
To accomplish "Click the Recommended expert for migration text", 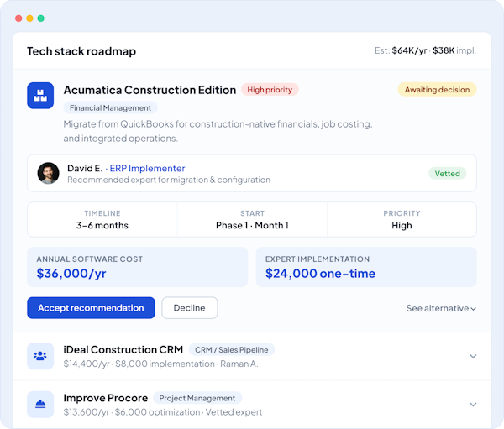I will click(x=169, y=180).
